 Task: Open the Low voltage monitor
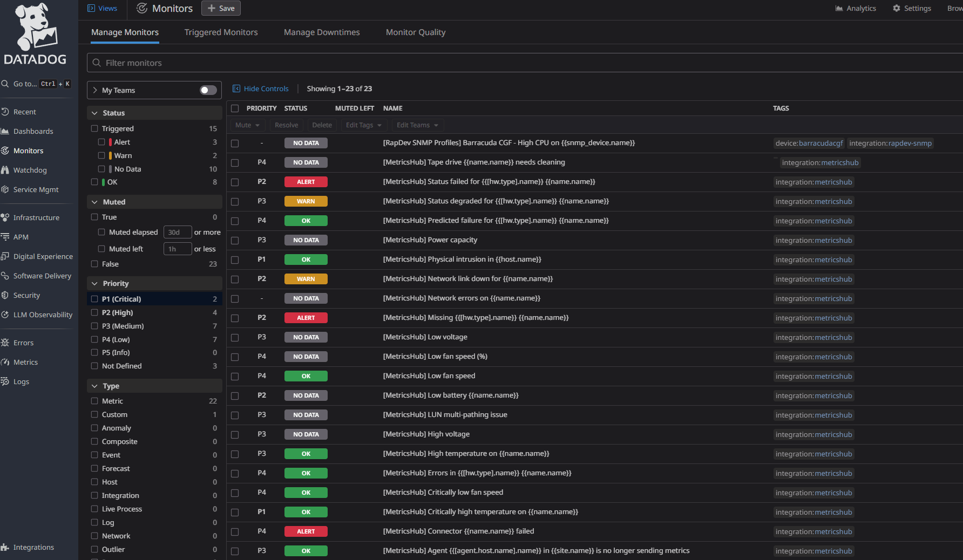[425, 337]
